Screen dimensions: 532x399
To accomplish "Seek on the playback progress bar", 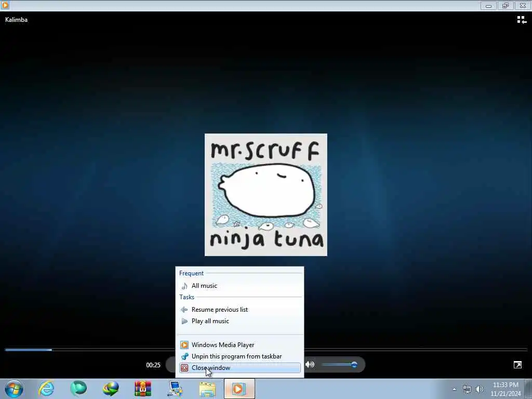I will [266, 350].
